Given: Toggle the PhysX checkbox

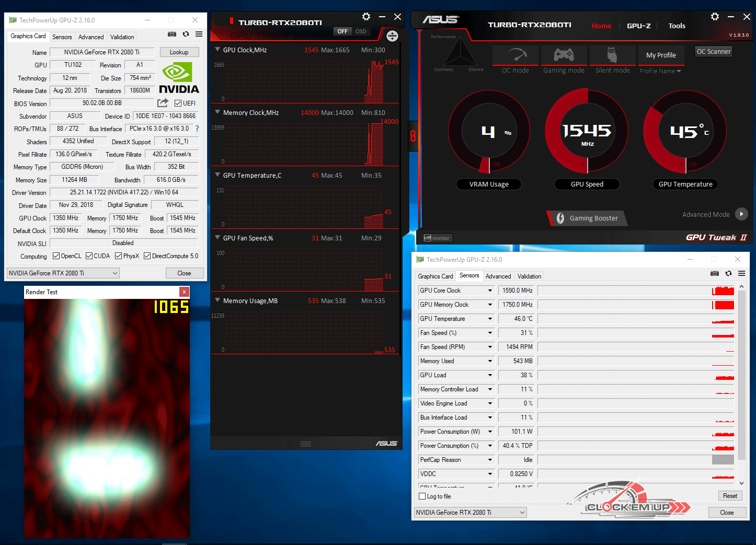Looking at the screenshot, I should coord(119,256).
